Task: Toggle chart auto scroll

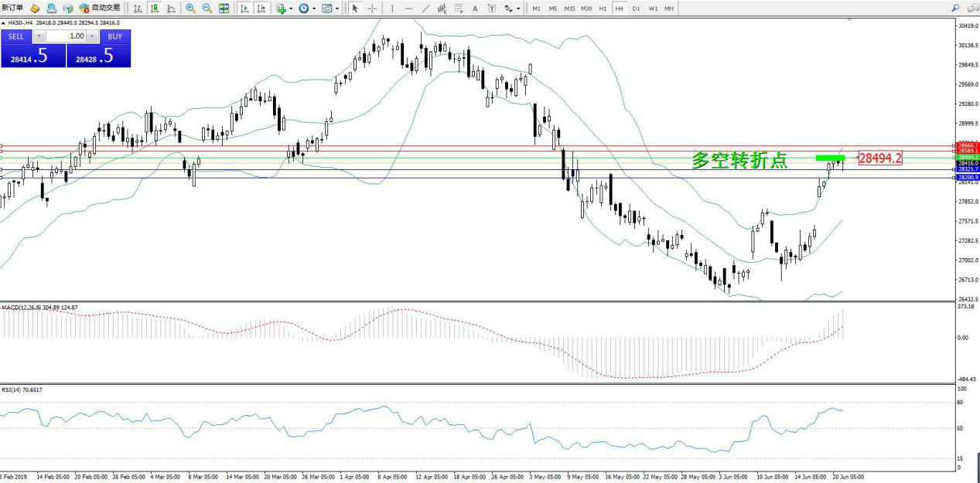Action: (x=244, y=9)
